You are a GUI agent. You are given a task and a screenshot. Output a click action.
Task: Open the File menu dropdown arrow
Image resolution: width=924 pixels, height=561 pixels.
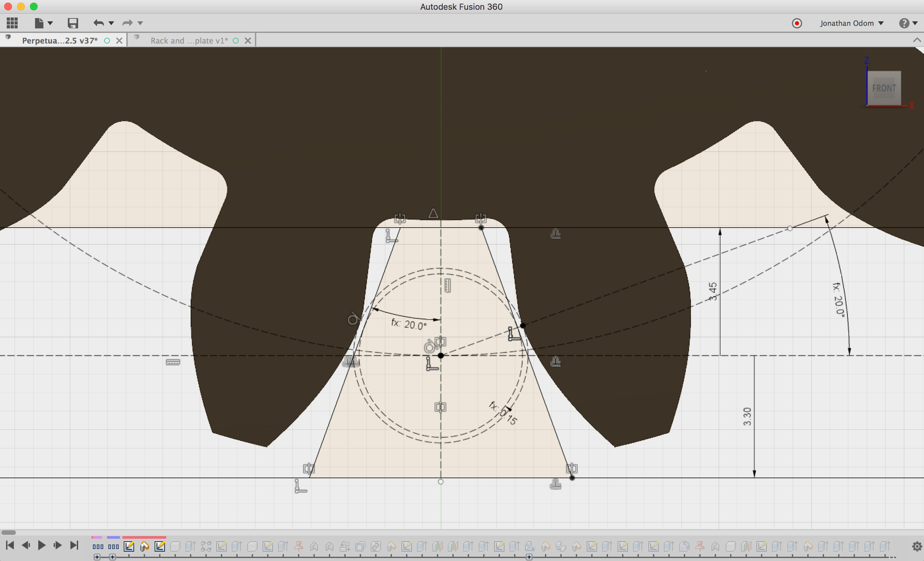(50, 23)
